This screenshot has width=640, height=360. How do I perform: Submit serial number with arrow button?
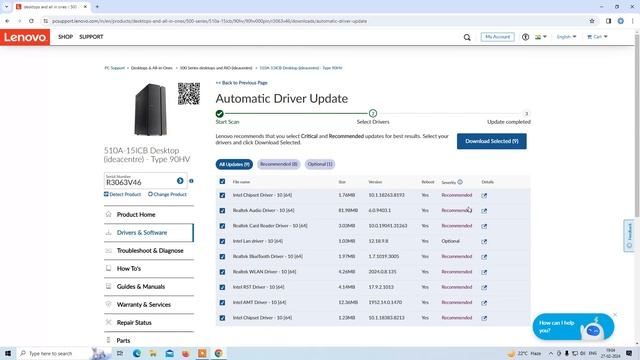(x=180, y=180)
